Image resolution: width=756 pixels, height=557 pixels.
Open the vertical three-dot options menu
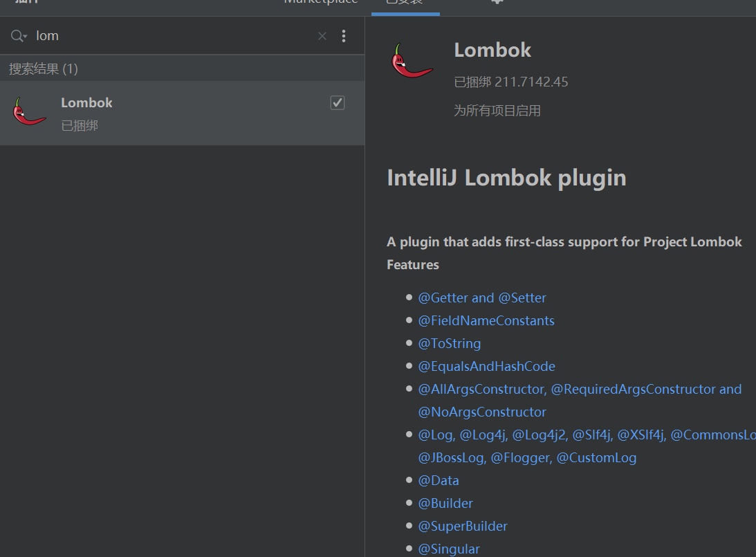pyautogui.click(x=344, y=36)
